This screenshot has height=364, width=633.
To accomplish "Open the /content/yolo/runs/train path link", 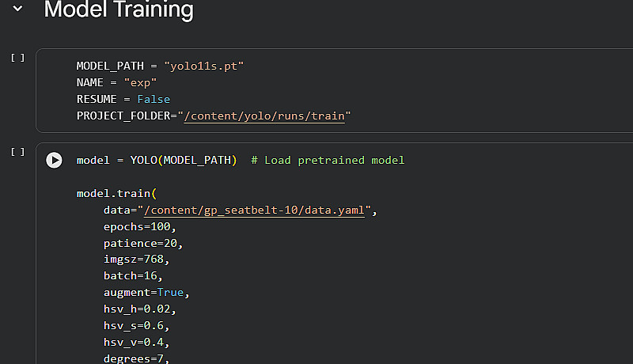I will point(264,116).
